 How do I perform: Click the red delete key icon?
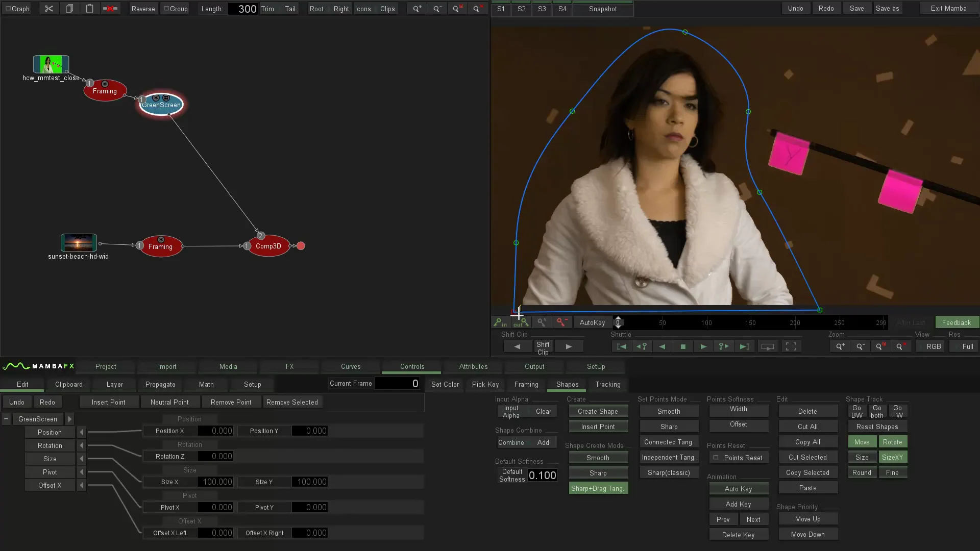(x=562, y=322)
